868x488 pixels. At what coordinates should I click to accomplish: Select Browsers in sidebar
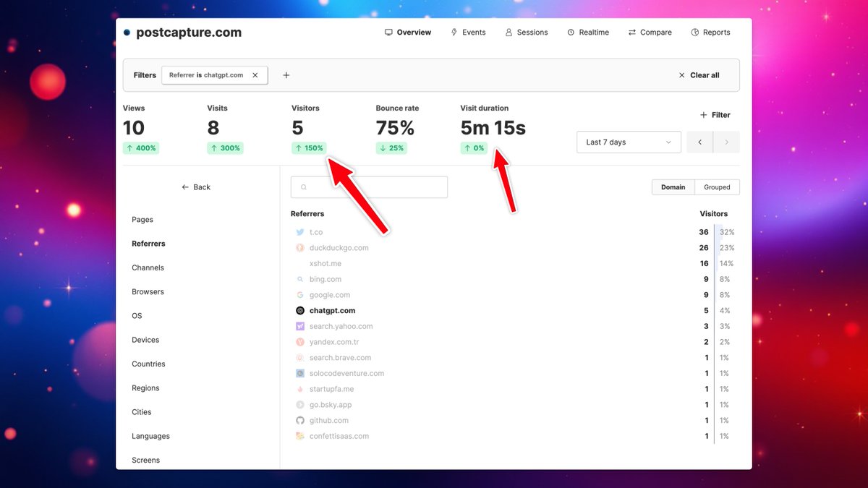coord(148,292)
